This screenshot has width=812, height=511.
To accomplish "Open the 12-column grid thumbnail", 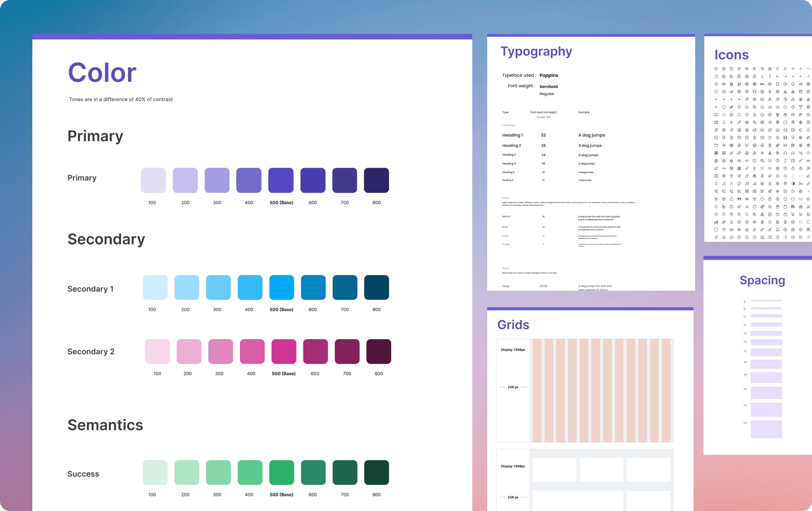I will pyautogui.click(x=585, y=390).
